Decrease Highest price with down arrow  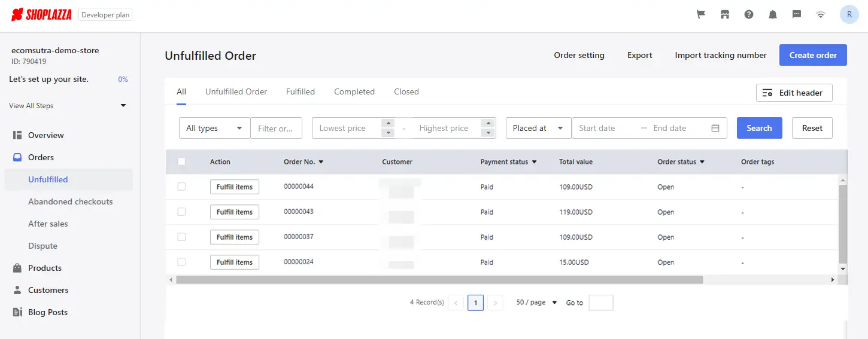coord(488,133)
